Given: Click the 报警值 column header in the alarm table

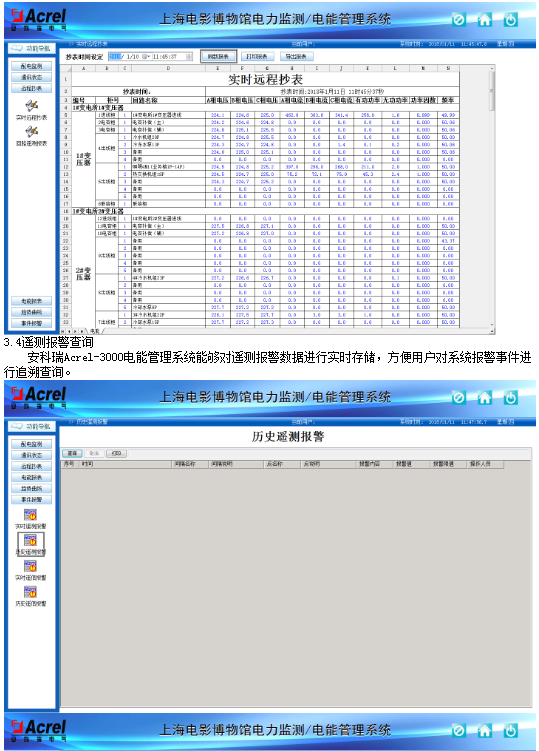Looking at the screenshot, I should (x=412, y=464).
